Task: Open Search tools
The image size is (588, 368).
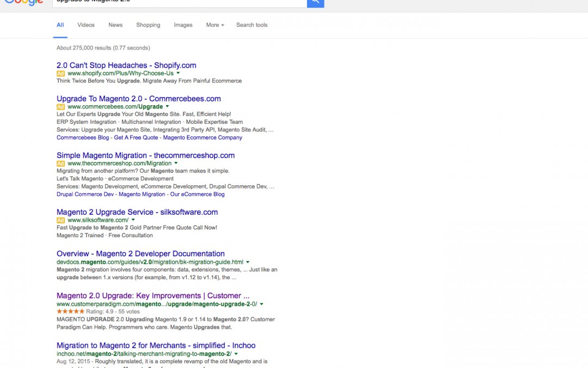Action: tap(252, 25)
